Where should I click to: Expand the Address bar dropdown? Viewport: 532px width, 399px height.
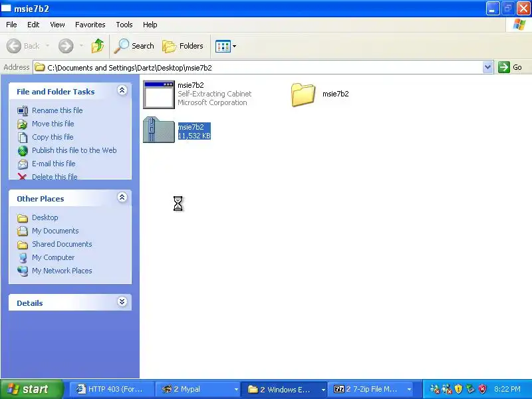point(488,67)
